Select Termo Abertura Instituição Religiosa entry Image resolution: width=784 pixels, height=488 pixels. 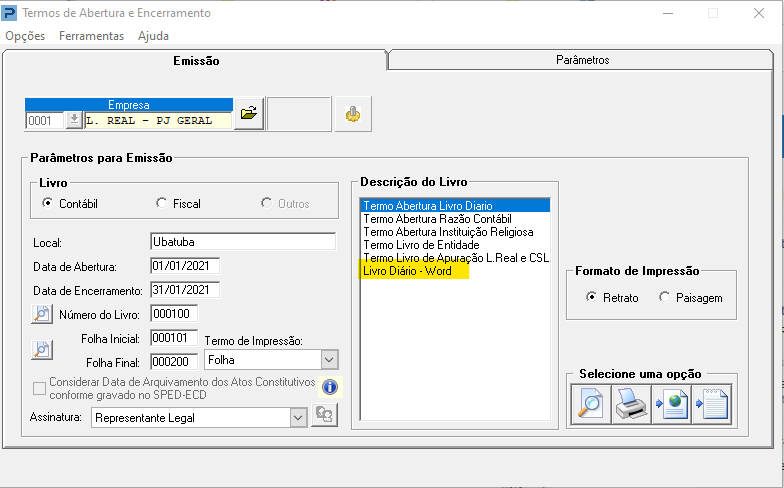pos(455,232)
